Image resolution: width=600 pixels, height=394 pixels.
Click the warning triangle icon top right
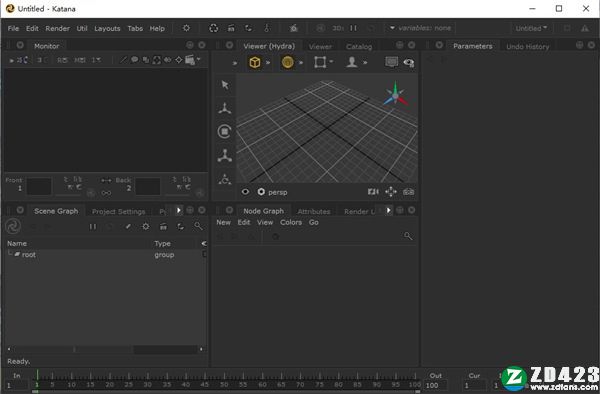point(585,28)
